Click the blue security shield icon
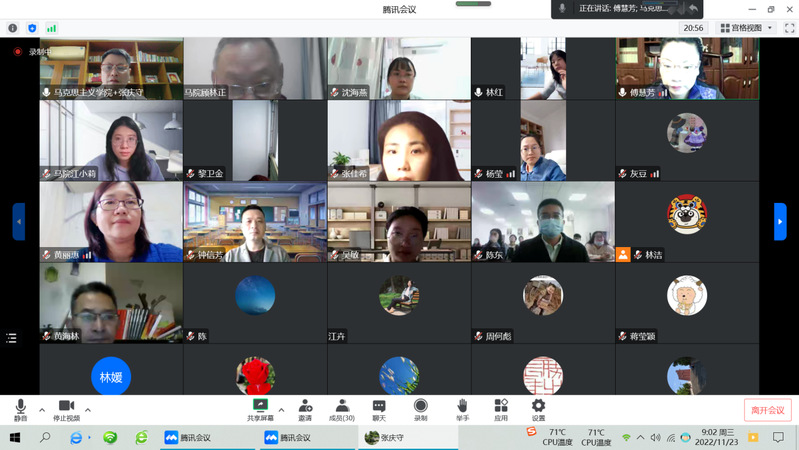The height and width of the screenshot is (450, 799). pyautogui.click(x=32, y=28)
